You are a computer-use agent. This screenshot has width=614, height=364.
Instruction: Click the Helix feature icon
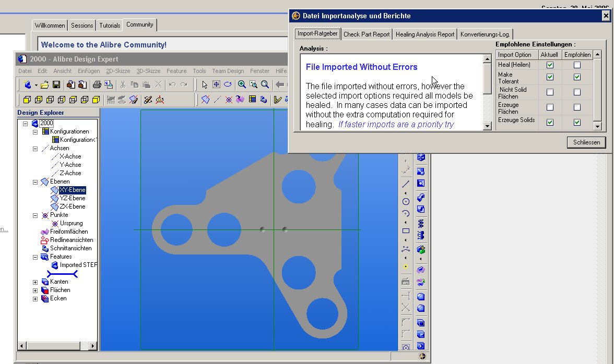421,224
